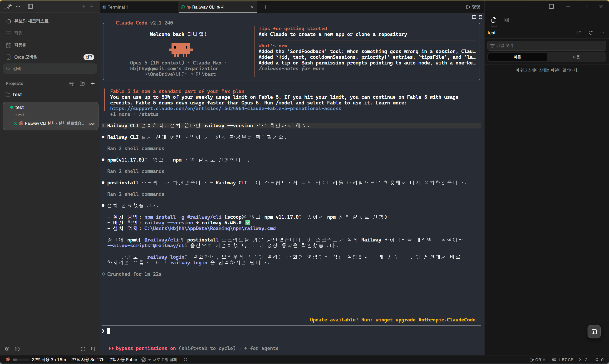Click the 22% 사용 3h 16m usage text
609x364 pixels.
pos(49,360)
